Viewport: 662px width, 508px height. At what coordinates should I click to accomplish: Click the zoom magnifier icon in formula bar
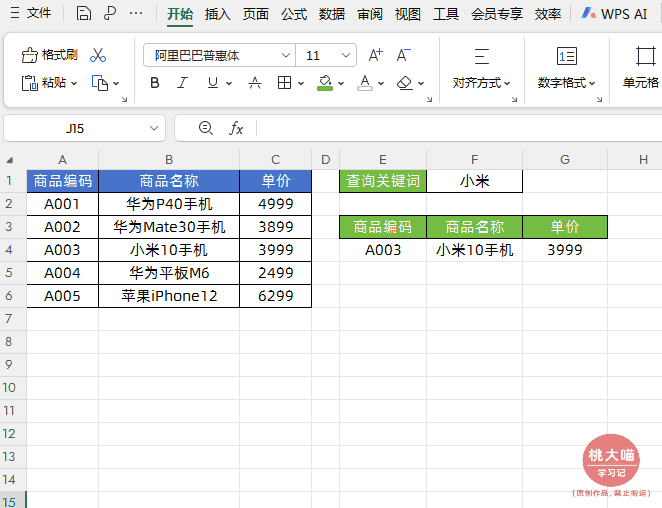pyautogui.click(x=206, y=128)
